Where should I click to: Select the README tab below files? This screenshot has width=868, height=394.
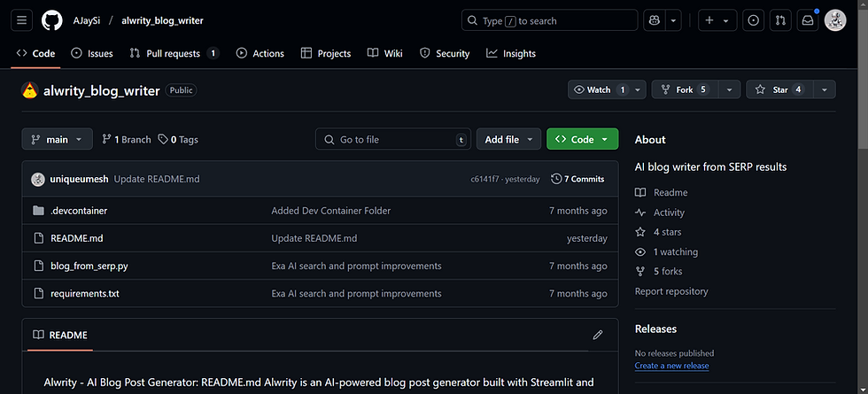60,335
